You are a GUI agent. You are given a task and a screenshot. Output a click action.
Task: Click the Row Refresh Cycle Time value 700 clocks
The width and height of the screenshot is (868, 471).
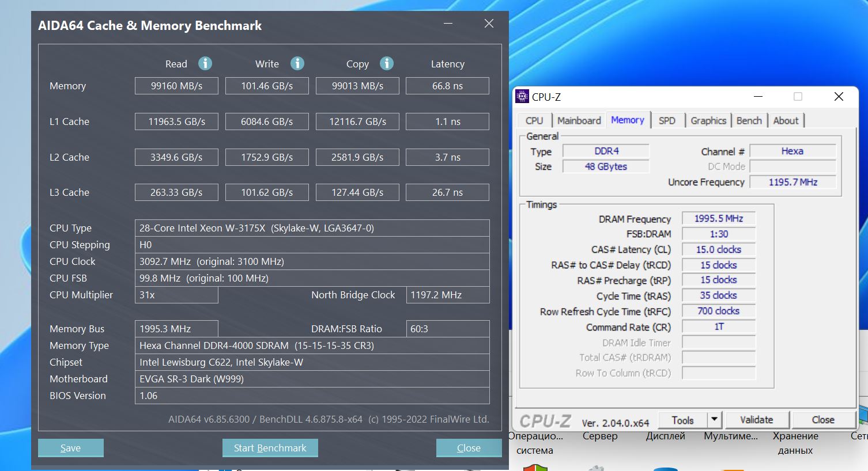[719, 311]
